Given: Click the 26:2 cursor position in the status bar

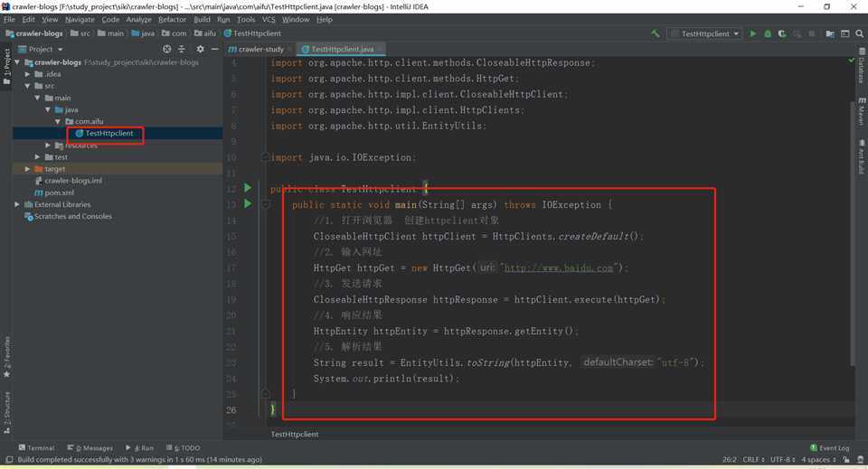Looking at the screenshot, I should [729, 460].
